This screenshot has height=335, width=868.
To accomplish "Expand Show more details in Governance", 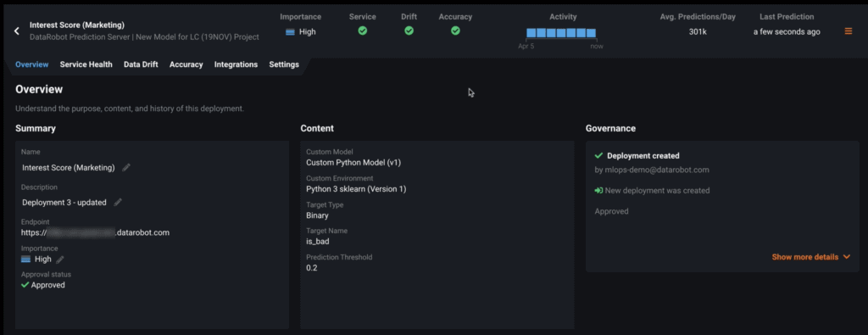I will (811, 257).
